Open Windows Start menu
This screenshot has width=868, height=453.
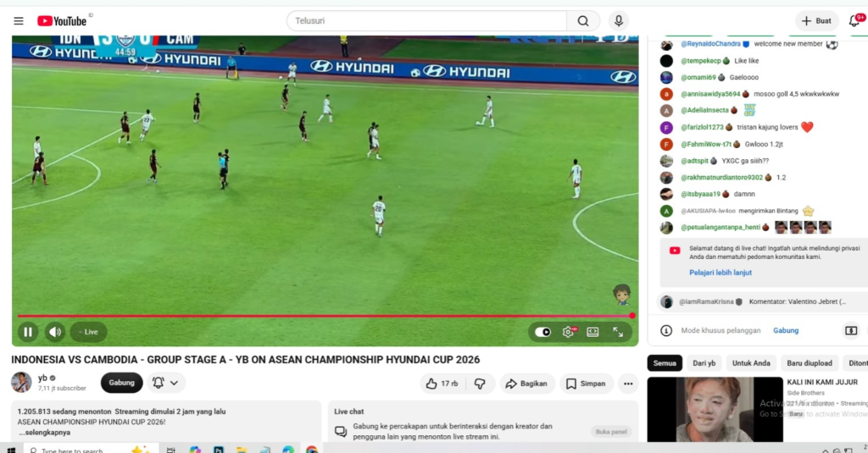(11, 450)
